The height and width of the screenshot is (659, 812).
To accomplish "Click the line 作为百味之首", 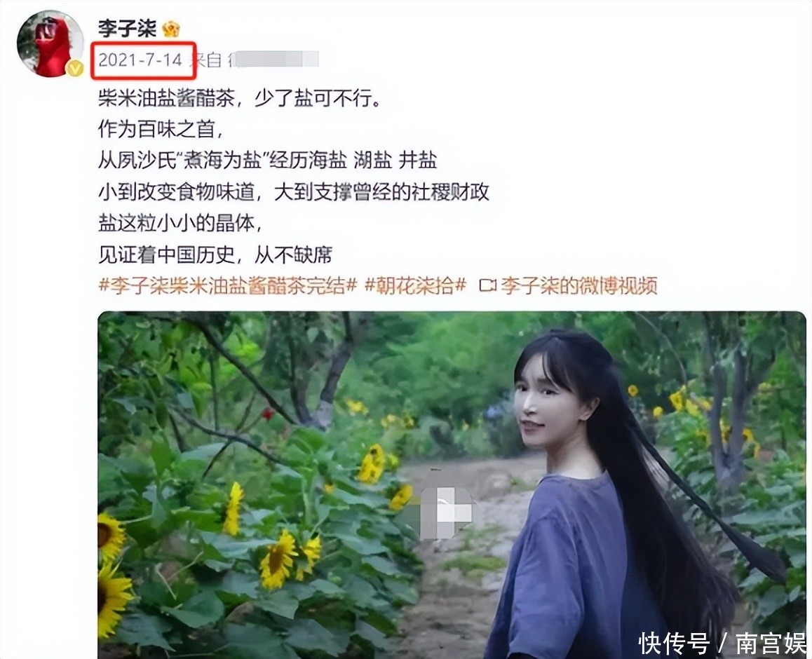I will (x=161, y=129).
